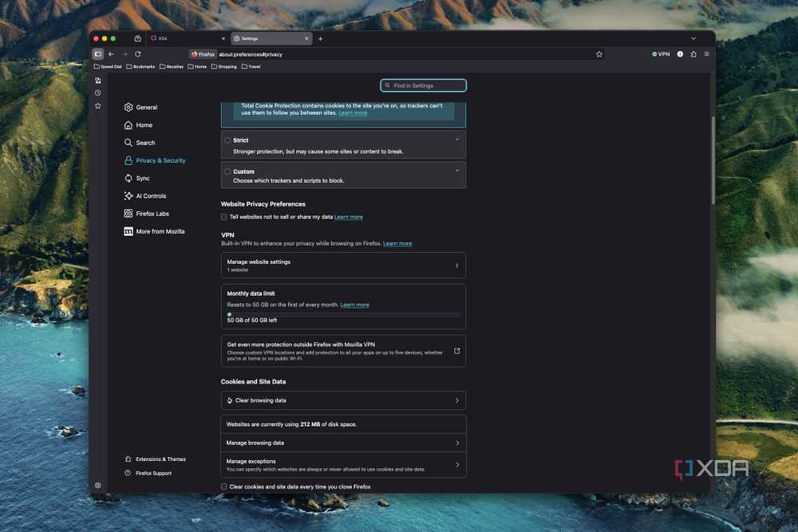
Task: Open Firefox Labs category
Action: point(147,214)
